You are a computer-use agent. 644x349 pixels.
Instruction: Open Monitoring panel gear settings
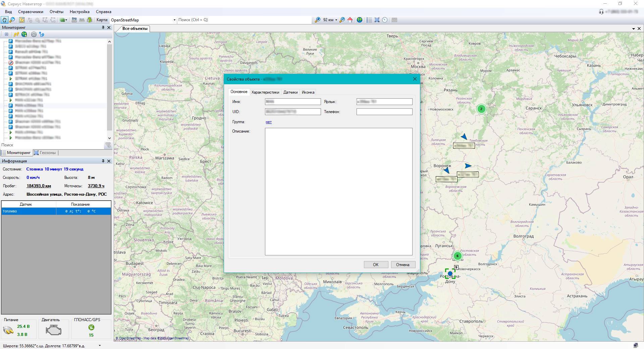point(34,34)
